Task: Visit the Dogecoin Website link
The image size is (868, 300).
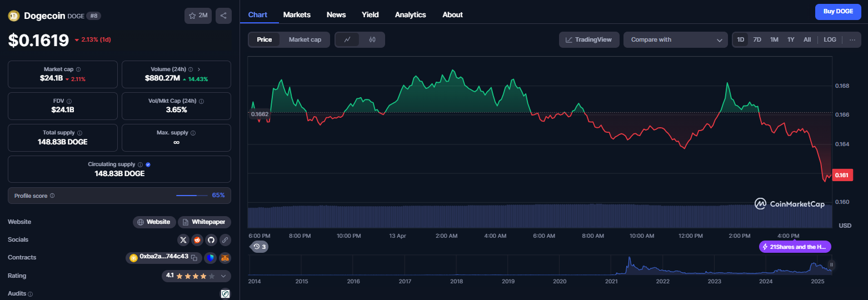Action: pos(154,222)
